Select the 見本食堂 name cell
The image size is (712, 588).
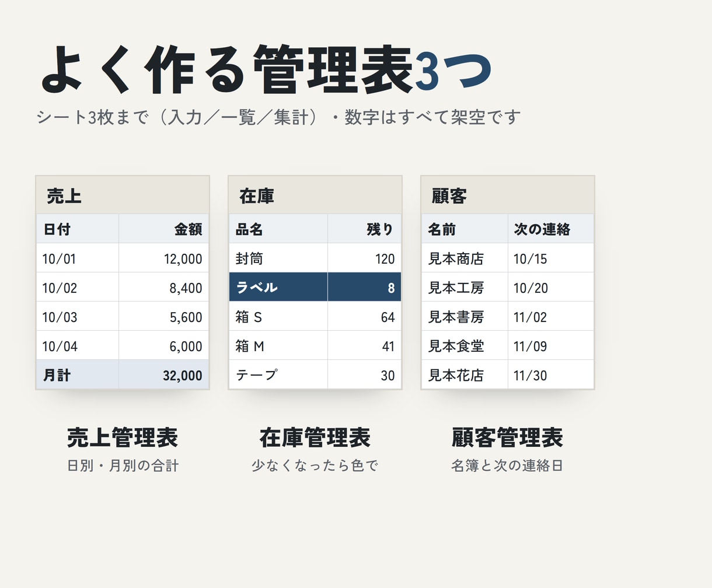pos(465,345)
